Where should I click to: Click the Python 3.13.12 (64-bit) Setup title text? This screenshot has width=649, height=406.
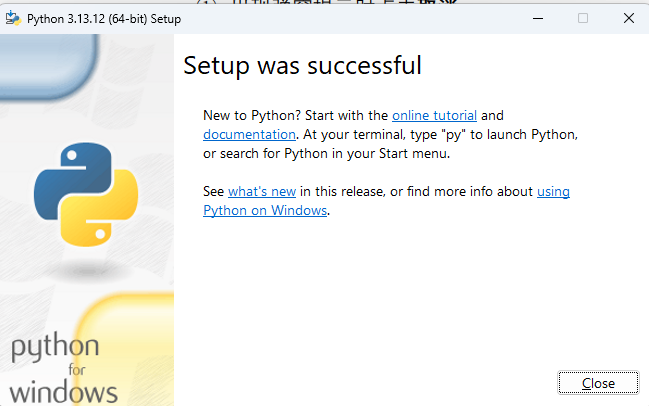(104, 19)
